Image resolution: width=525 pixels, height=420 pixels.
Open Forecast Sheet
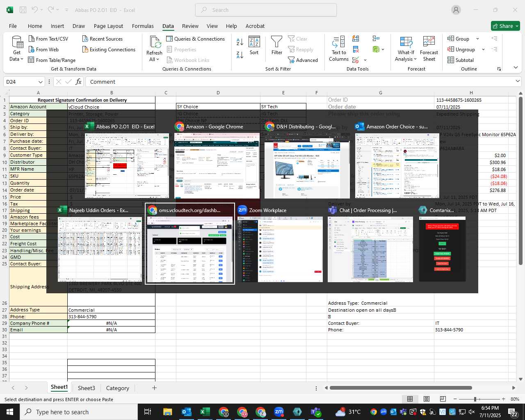[429, 48]
